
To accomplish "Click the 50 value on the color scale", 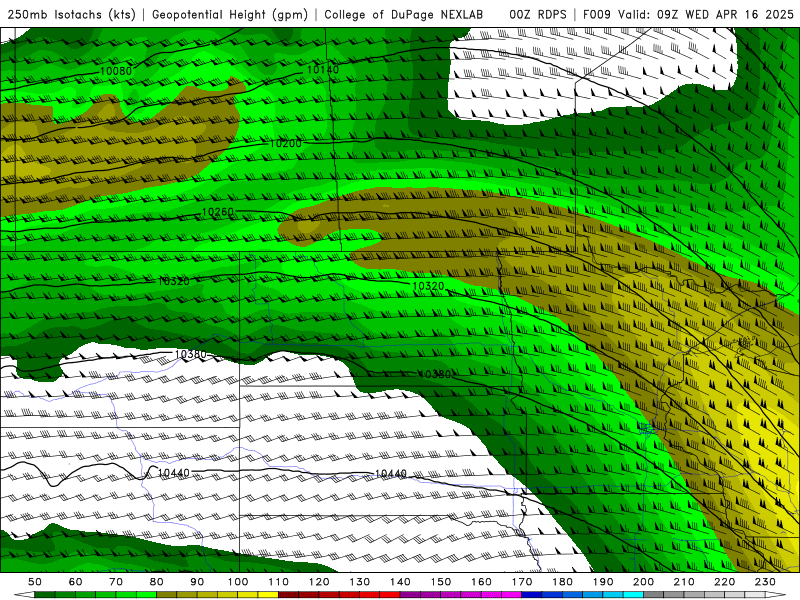I will point(35,582).
